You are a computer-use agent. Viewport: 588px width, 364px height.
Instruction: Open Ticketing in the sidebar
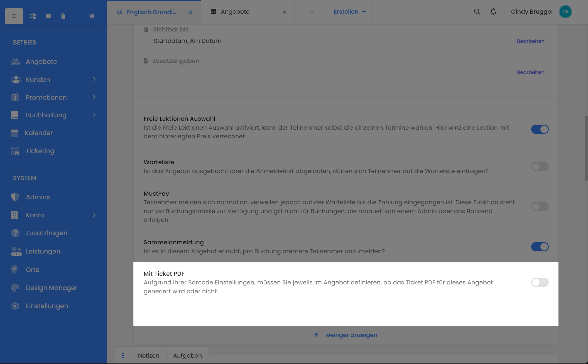click(40, 151)
